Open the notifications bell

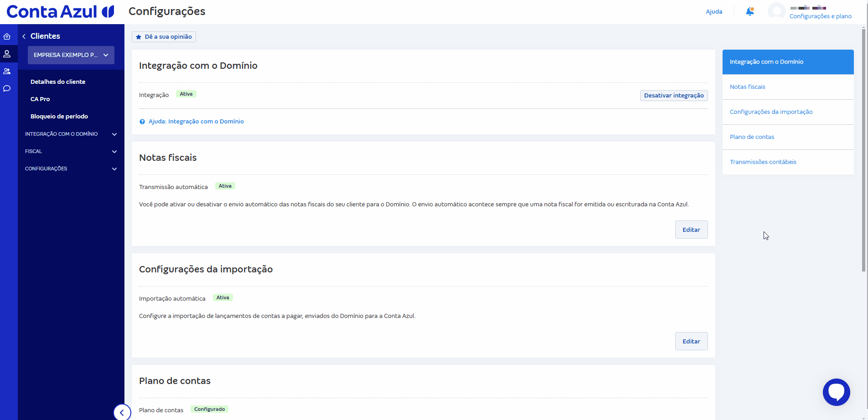pyautogui.click(x=749, y=12)
